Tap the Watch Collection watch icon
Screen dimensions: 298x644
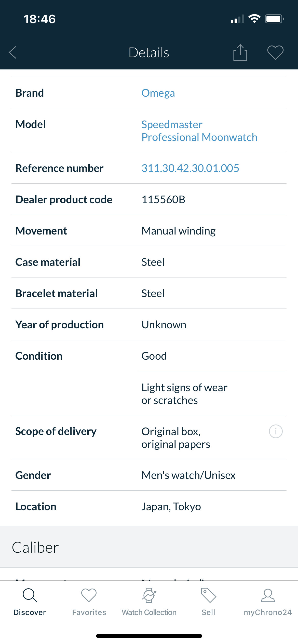point(149,595)
